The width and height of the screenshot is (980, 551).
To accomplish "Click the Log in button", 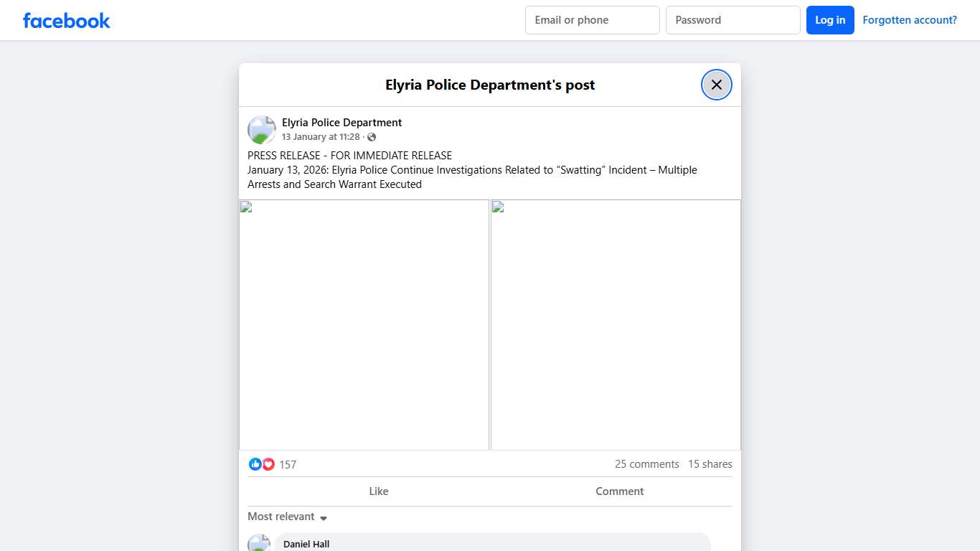I will click(x=830, y=20).
